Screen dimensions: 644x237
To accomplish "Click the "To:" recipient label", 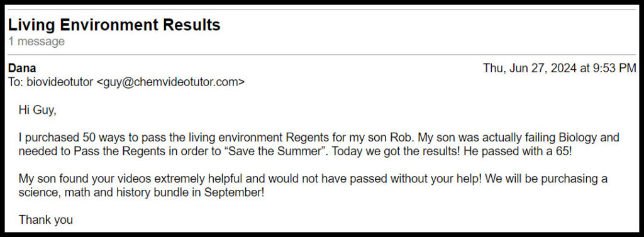I will click(x=16, y=82).
